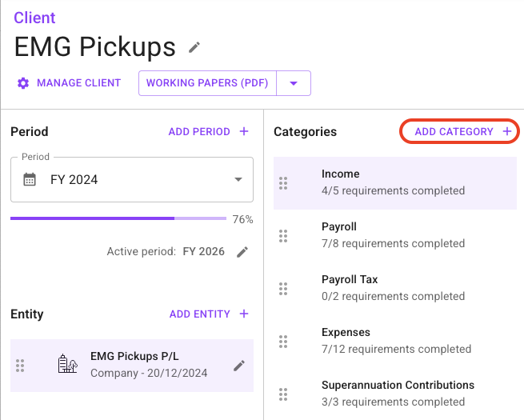Click the drag handle beside Payroll Tax

tap(282, 289)
